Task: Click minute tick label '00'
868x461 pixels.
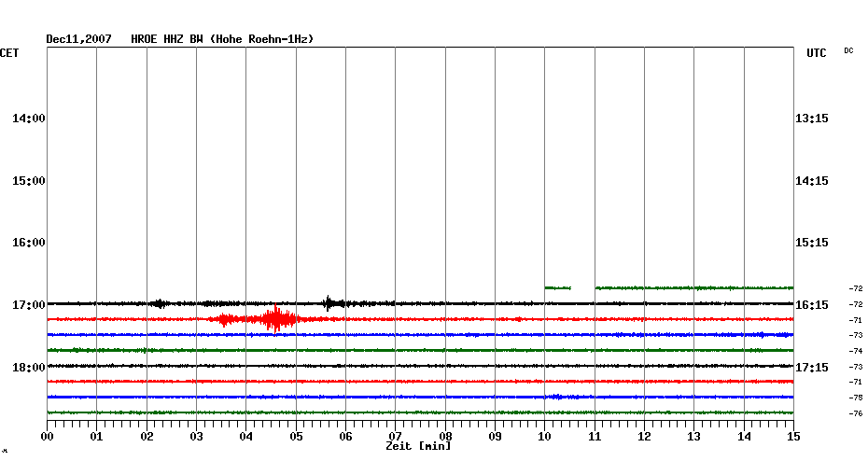Action: point(47,437)
